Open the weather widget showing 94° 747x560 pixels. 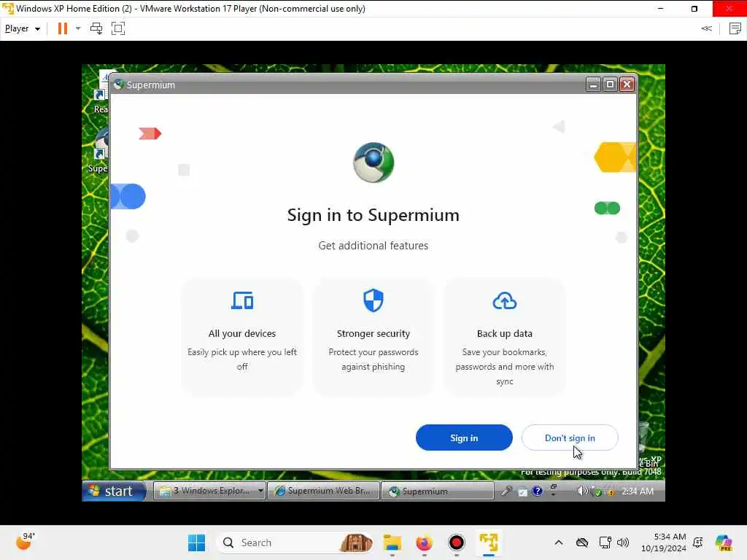(25, 542)
